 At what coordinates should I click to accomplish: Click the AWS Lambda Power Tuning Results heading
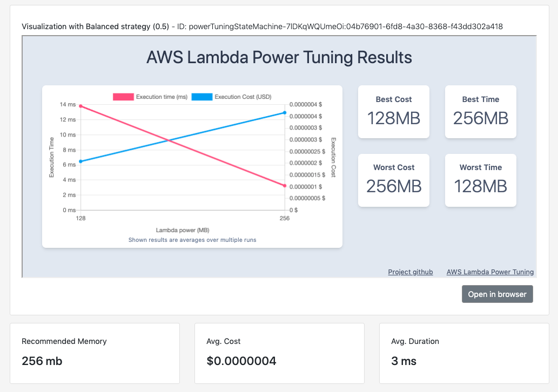(x=279, y=57)
